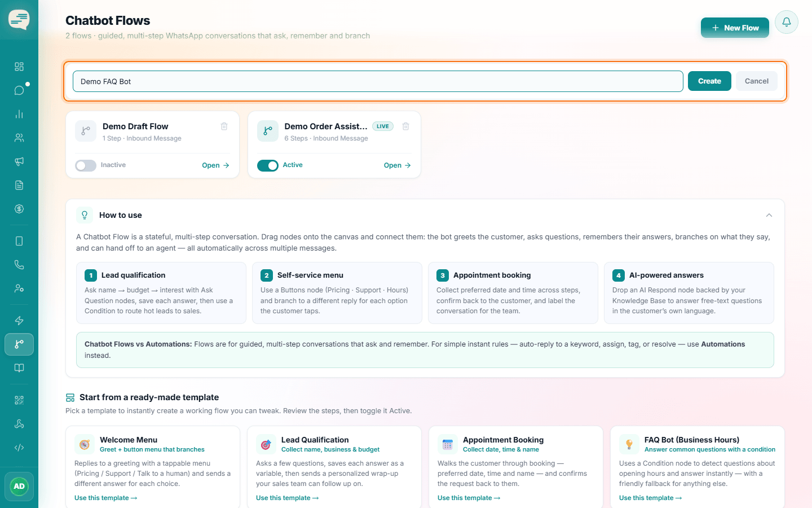Click the Appointment booking use-case card

513,293
